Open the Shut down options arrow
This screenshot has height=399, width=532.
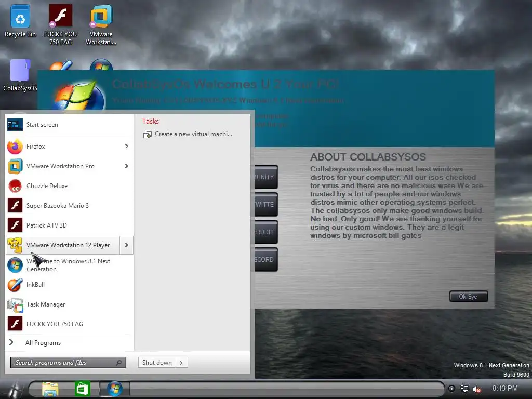181,363
